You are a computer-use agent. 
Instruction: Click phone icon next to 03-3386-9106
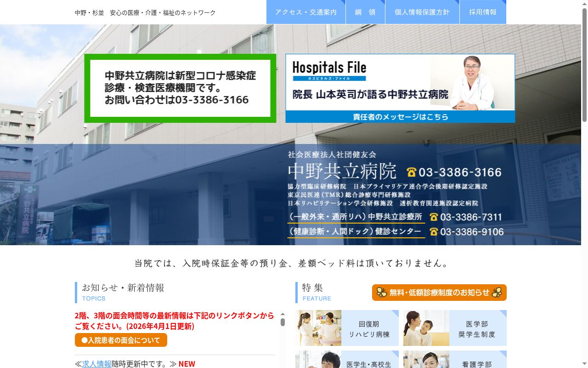(434, 232)
